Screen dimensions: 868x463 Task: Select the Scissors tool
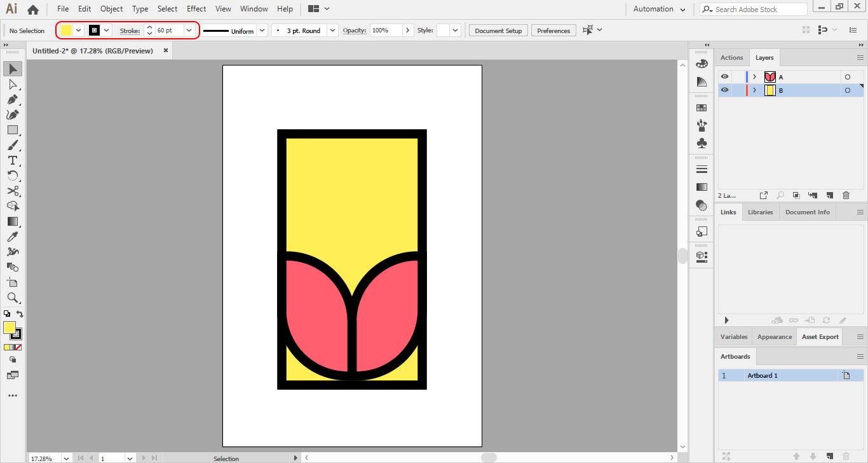(12, 191)
